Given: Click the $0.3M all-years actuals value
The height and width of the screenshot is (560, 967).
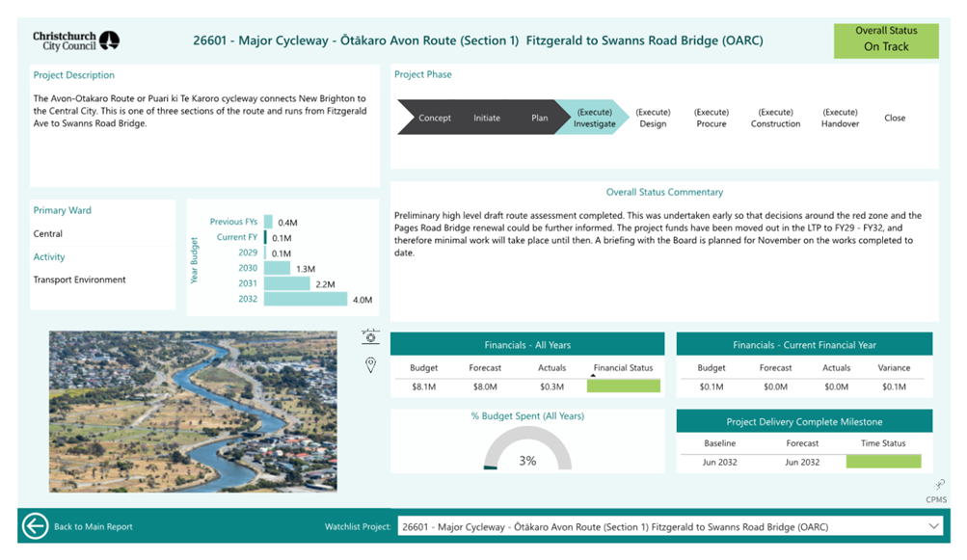Looking at the screenshot, I should (x=551, y=387).
